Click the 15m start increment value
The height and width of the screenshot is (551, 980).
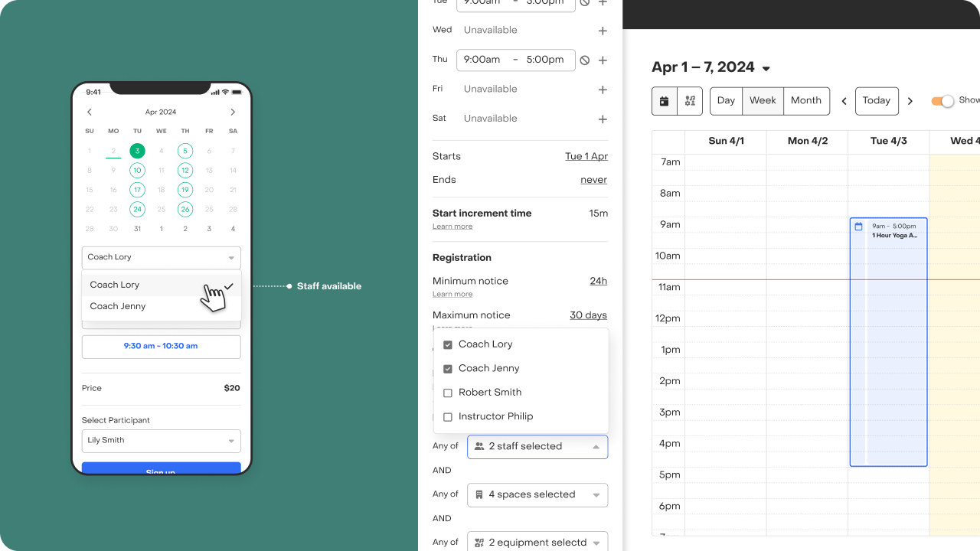(598, 214)
